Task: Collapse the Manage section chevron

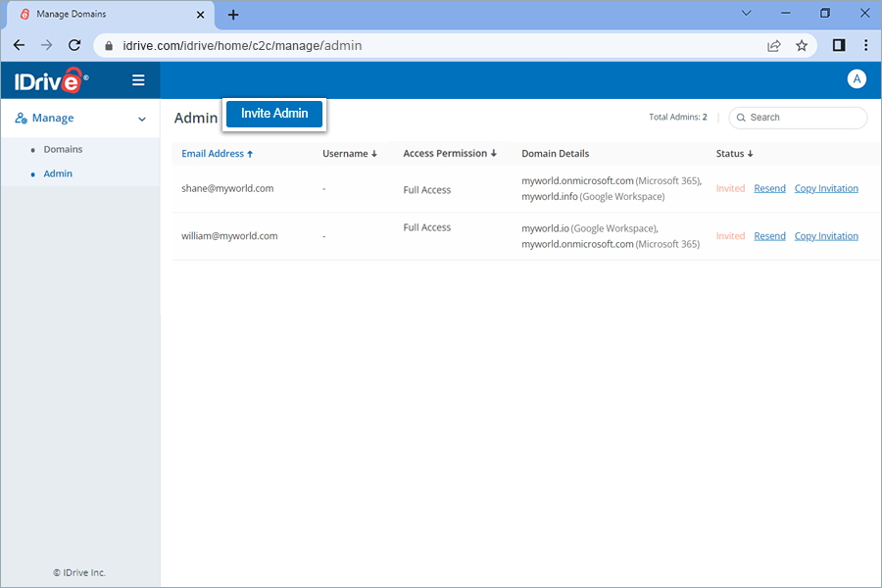Action: 142,119
